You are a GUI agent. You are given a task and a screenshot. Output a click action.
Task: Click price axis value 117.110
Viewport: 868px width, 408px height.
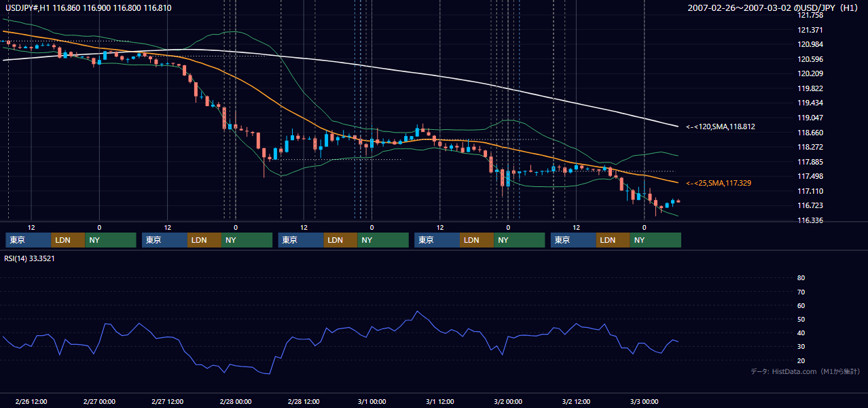(810, 191)
